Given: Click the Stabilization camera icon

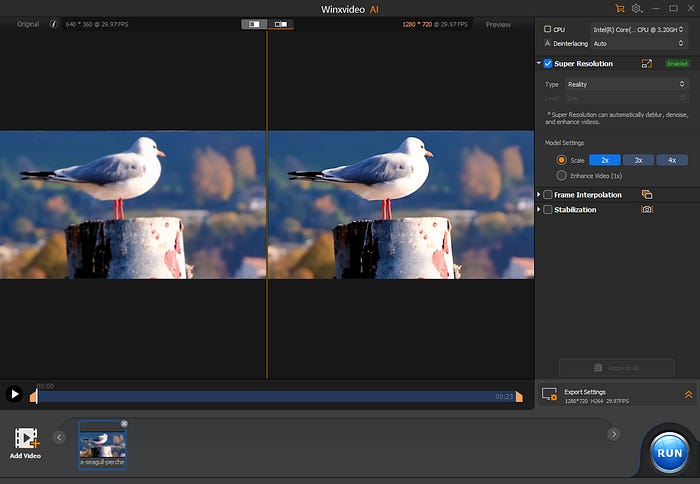Looking at the screenshot, I should point(647,210).
